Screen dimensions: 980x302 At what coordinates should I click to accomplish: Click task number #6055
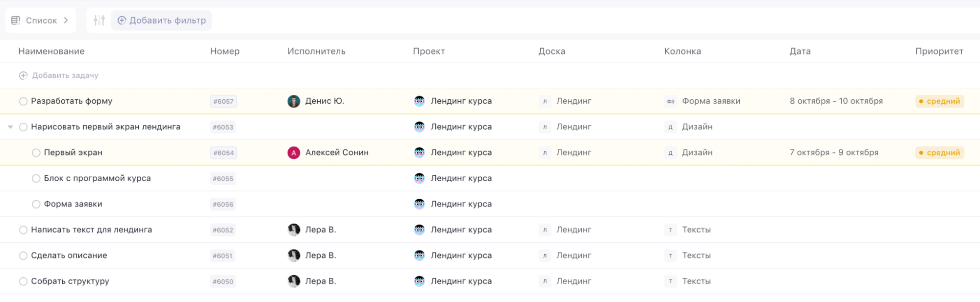click(223, 178)
